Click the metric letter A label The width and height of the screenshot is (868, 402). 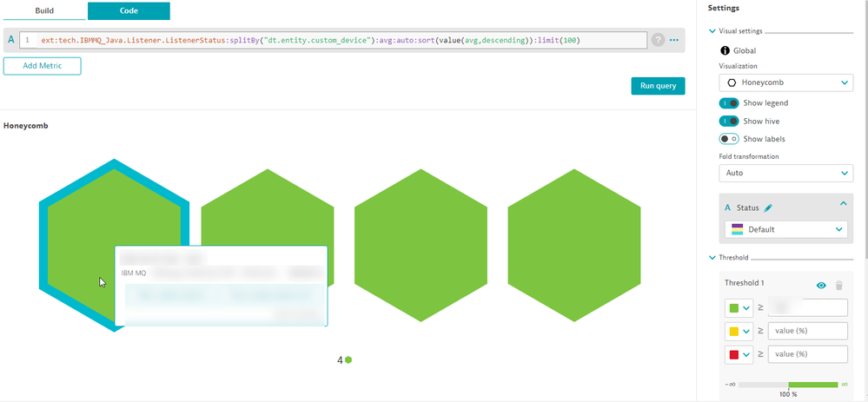click(x=11, y=40)
